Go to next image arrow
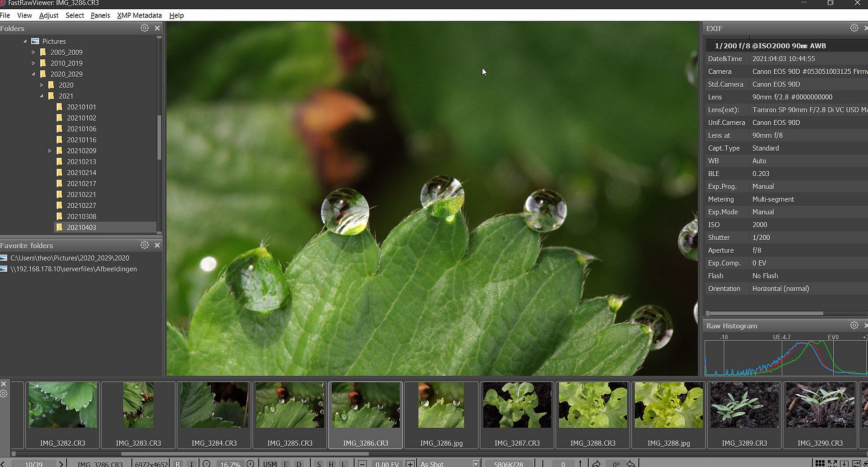The image size is (868, 467). click(x=61, y=464)
